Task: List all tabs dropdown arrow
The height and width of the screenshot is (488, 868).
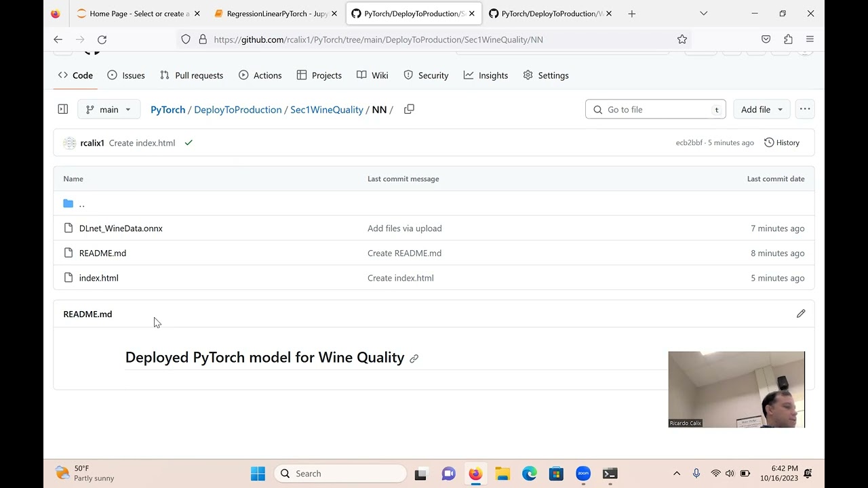Action: point(703,14)
